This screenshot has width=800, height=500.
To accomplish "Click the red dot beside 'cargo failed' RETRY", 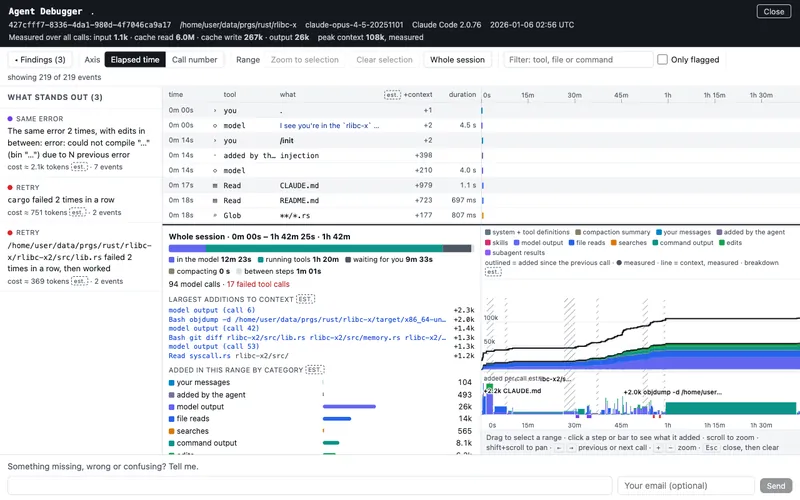I will 10,188.
